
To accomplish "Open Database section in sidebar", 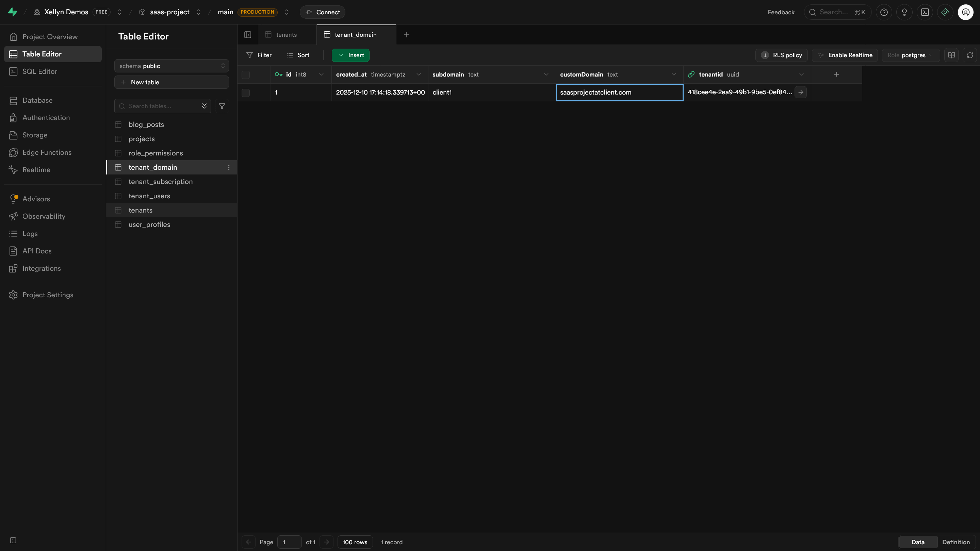I will tap(53, 100).
